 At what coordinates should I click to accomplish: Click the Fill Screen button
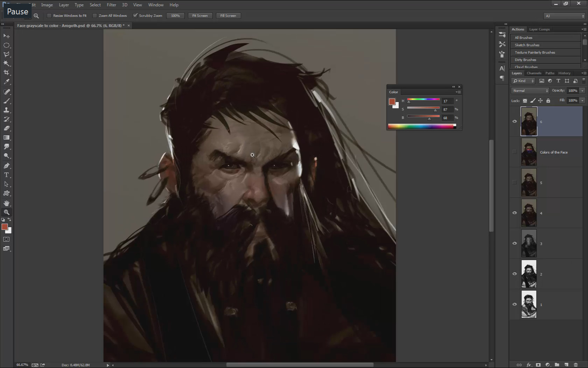point(228,16)
